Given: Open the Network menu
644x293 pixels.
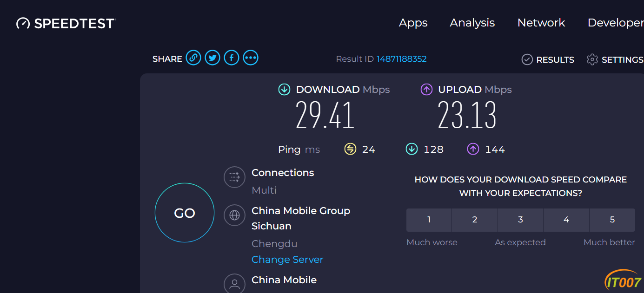Looking at the screenshot, I should pyautogui.click(x=541, y=23).
